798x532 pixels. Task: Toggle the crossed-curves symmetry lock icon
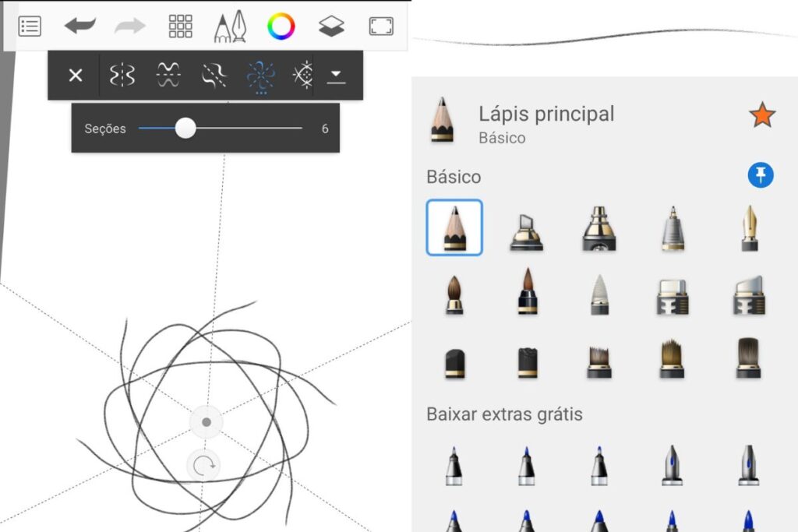(303, 76)
